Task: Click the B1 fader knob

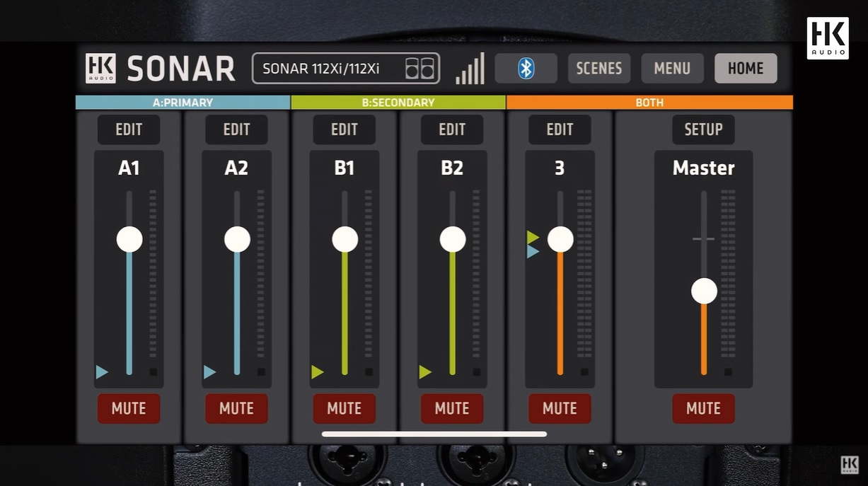Action: (345, 239)
